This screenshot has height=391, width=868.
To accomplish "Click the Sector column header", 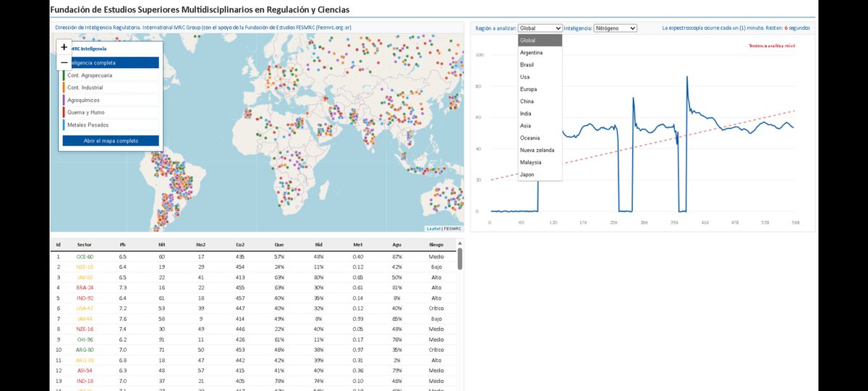I will [85, 245].
